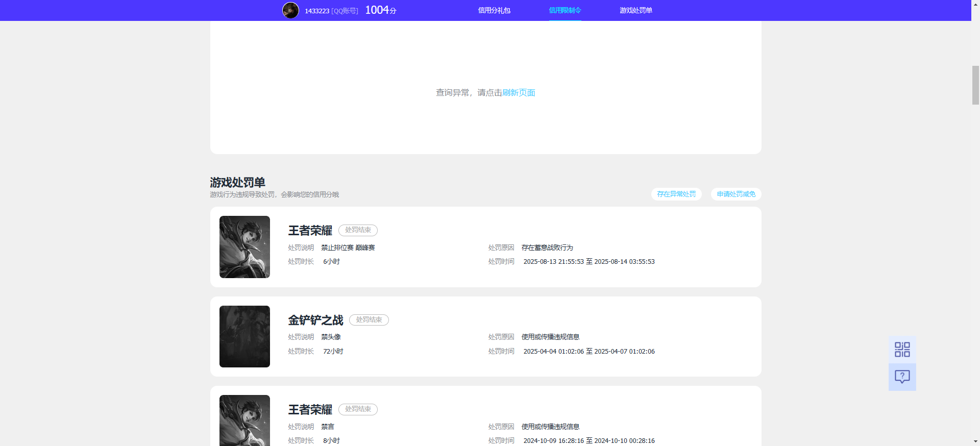Click the 存在蓄意战败行为 reason text
Viewport: 980px width, 446px height.
(x=547, y=247)
